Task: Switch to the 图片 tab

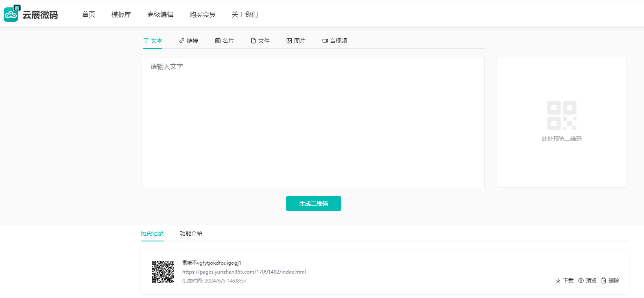Action: (296, 41)
